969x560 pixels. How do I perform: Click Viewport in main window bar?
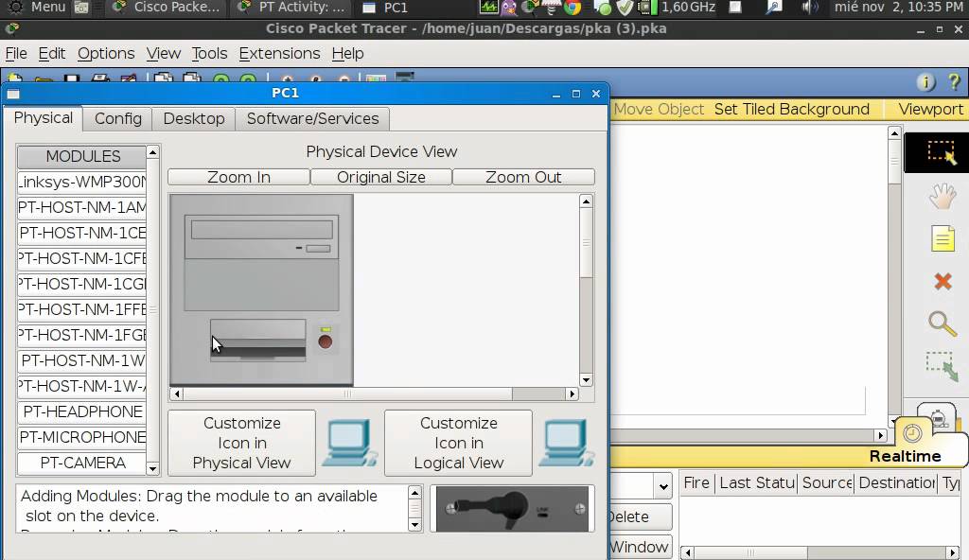pyautogui.click(x=930, y=110)
